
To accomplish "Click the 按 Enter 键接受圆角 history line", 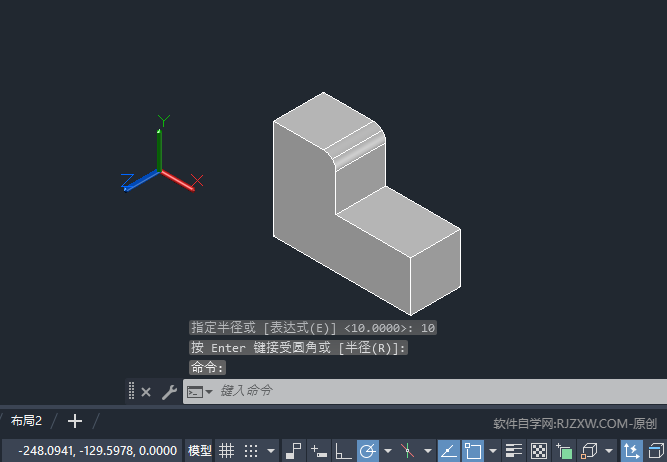I will tap(298, 348).
